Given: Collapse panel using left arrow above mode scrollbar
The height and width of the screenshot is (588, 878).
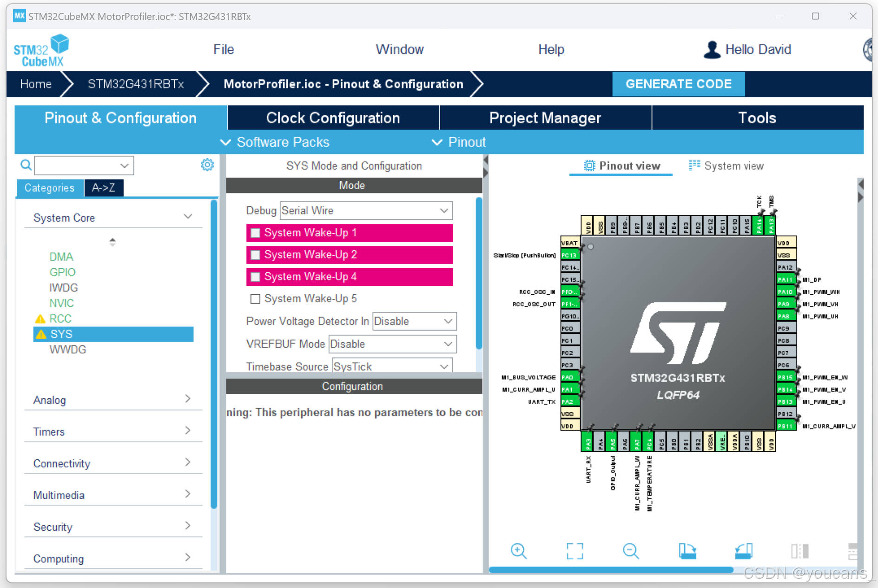Looking at the screenshot, I should (486, 160).
